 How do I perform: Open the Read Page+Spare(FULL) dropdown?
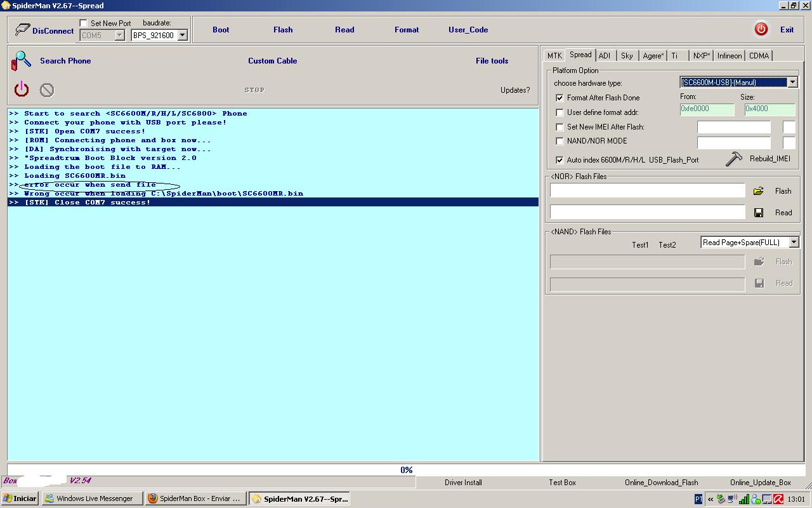pyautogui.click(x=793, y=243)
